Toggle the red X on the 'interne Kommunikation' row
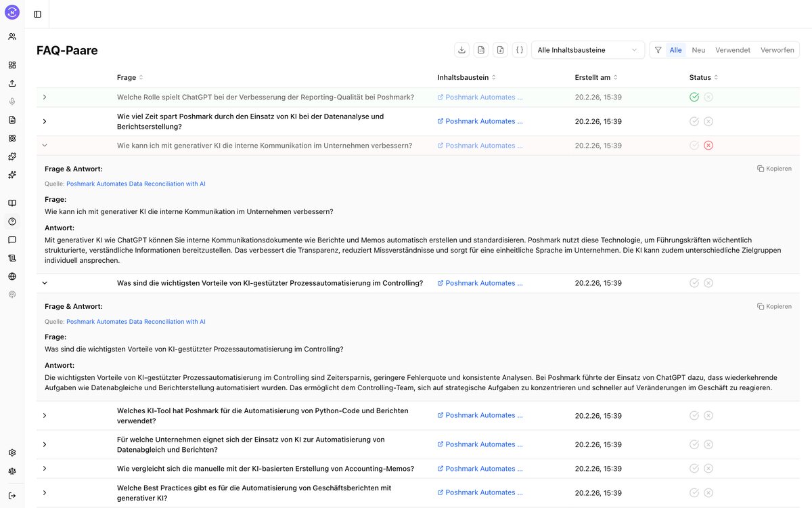812x508 pixels. coord(708,146)
